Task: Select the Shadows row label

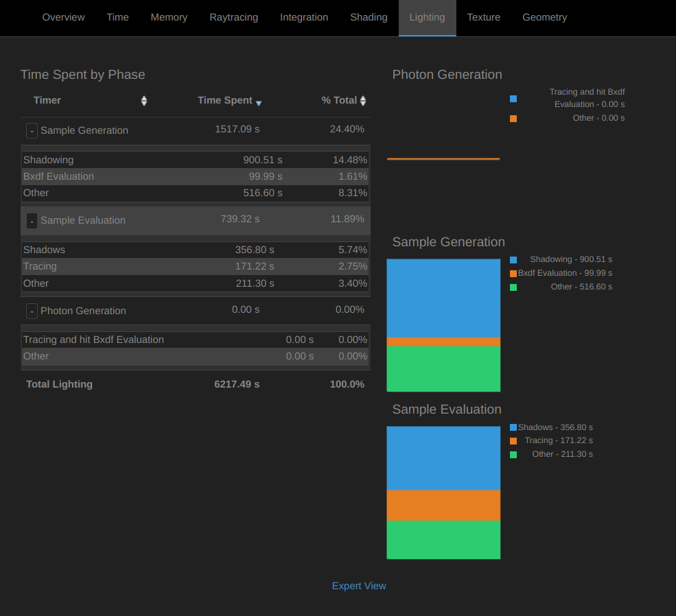Action: 44,250
